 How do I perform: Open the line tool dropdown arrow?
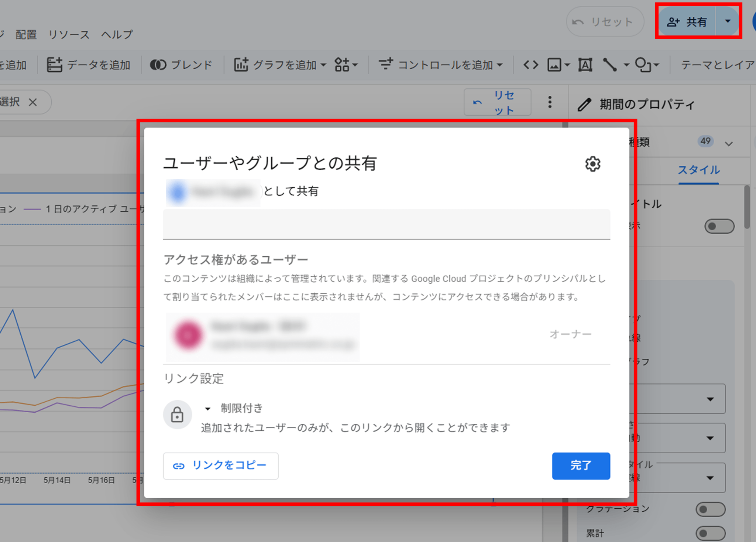(x=626, y=65)
